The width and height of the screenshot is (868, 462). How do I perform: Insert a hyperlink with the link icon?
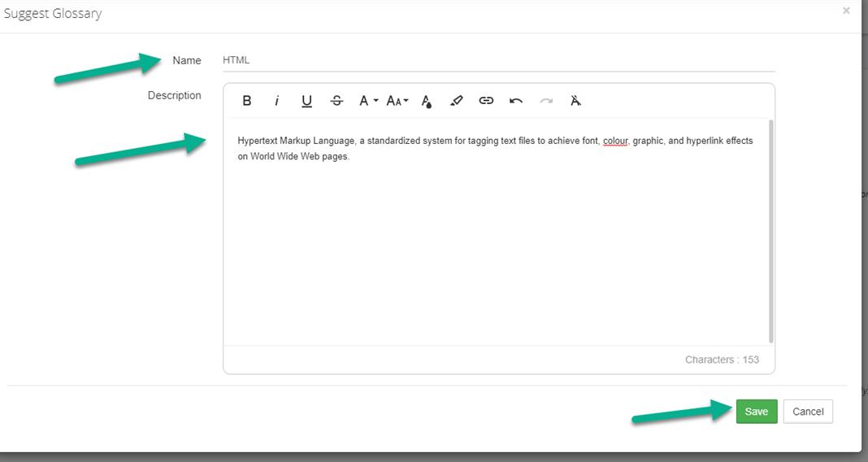point(486,101)
